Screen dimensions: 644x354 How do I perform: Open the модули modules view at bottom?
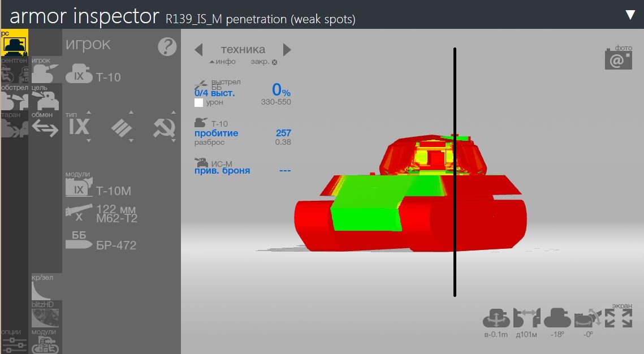coord(45,341)
